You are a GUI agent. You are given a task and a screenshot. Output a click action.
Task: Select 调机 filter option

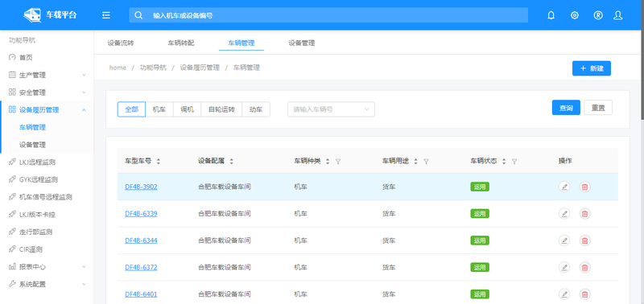pos(187,109)
